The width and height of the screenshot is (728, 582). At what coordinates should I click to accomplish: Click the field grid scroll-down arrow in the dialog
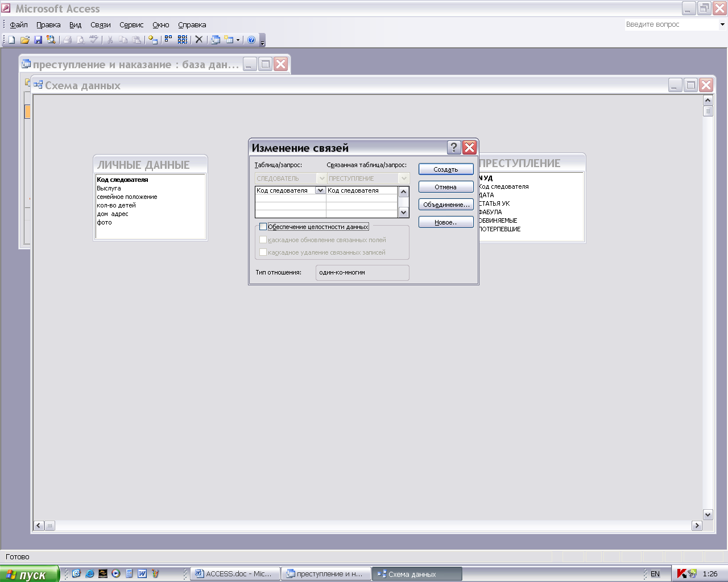click(x=404, y=213)
